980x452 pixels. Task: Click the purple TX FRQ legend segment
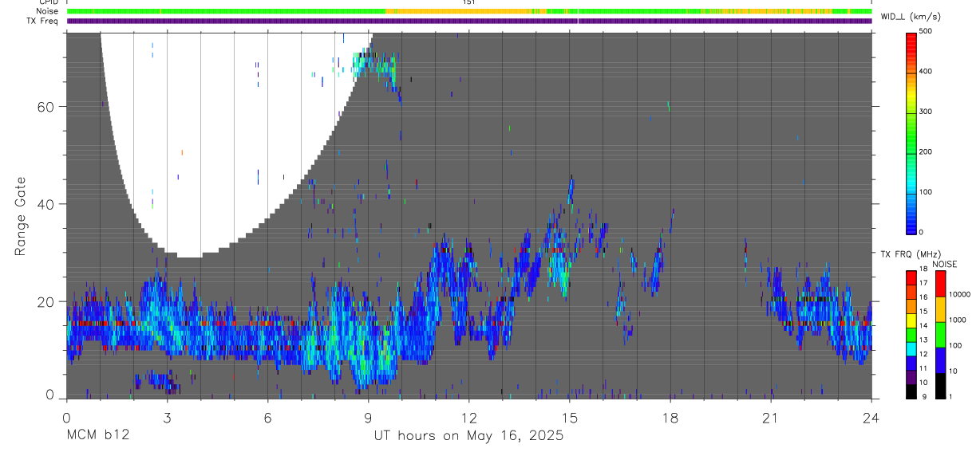click(911, 377)
